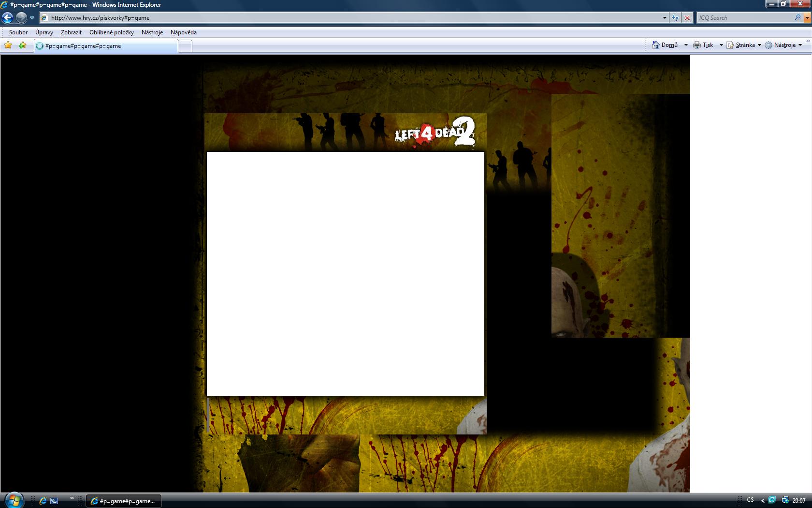
Task: Click the Left 4 Dead 2 logo
Action: click(x=435, y=132)
